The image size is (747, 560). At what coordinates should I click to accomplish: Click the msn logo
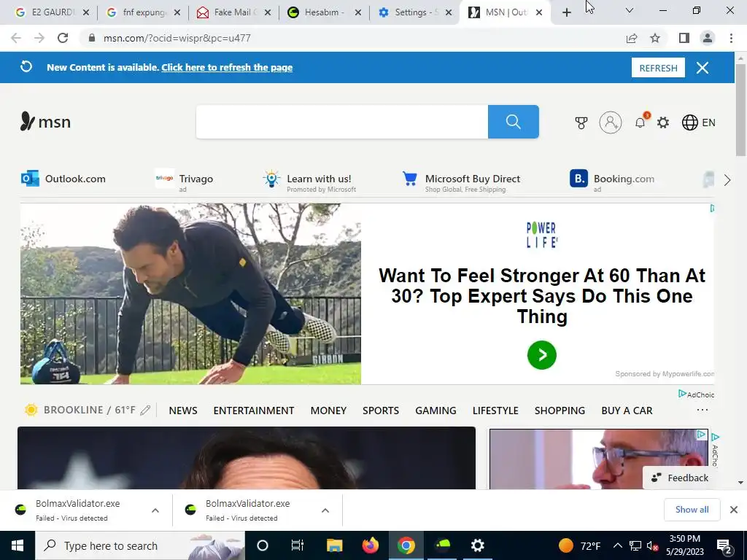45,122
